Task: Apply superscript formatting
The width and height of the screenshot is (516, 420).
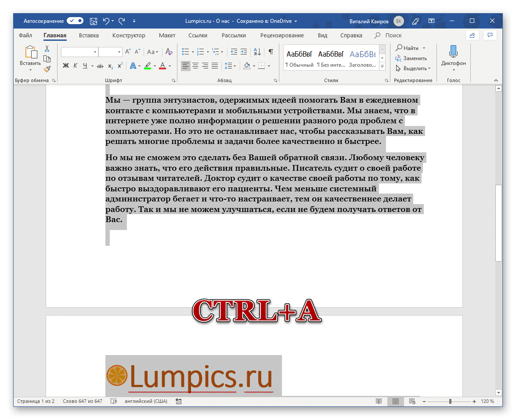Action: tap(120, 65)
